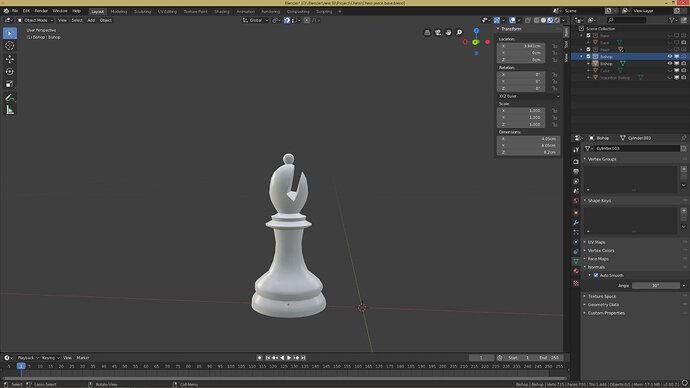690x388 pixels.
Task: Open the Playback popover in timeline
Action: [x=28, y=358]
